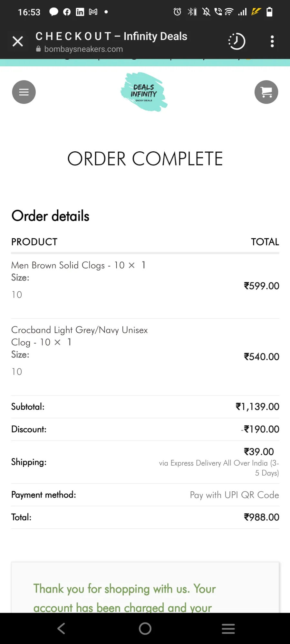Open Crocband Light Grey/Navy Unisex Clog link

80,336
